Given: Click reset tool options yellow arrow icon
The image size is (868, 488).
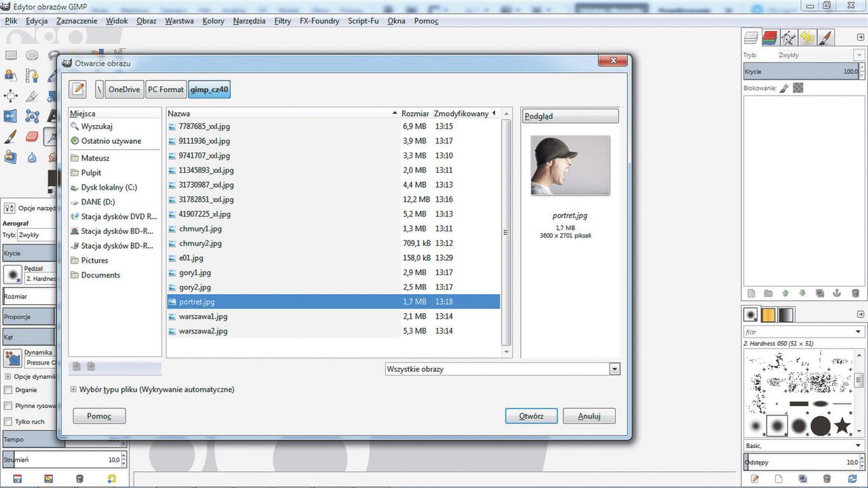Looking at the screenshot, I should pyautogui.click(x=112, y=479).
